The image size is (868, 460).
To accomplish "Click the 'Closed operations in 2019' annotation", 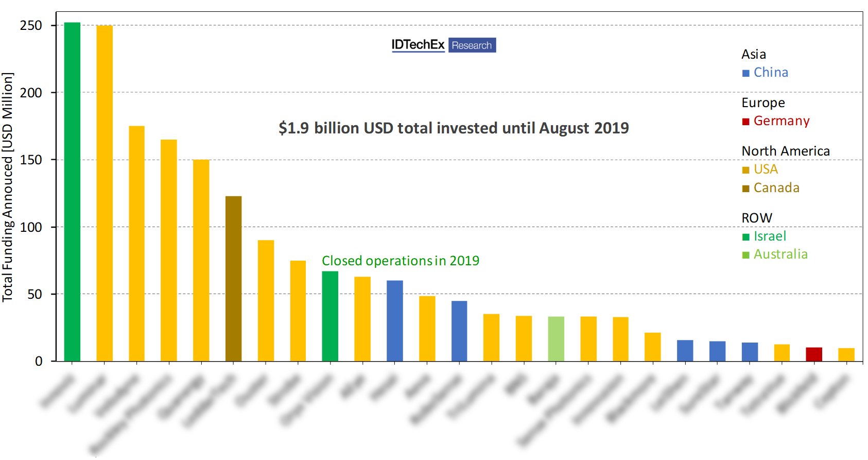I will 400,261.
